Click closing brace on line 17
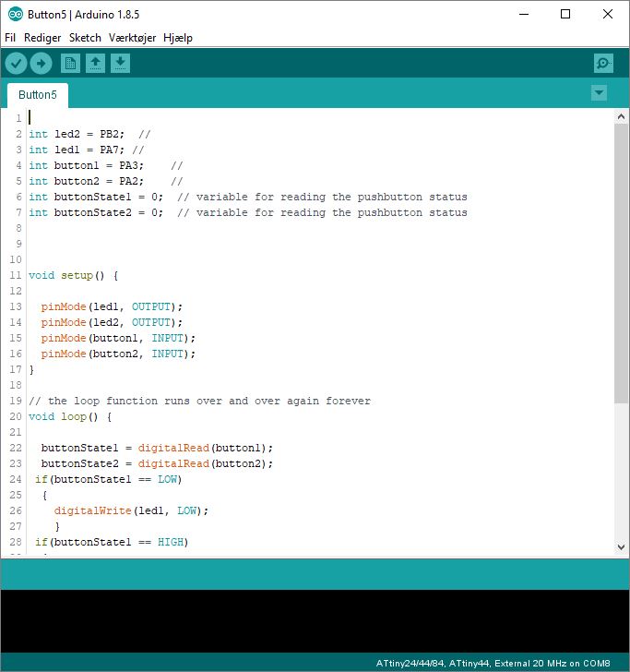Screen dimensions: 630x672 31,369
